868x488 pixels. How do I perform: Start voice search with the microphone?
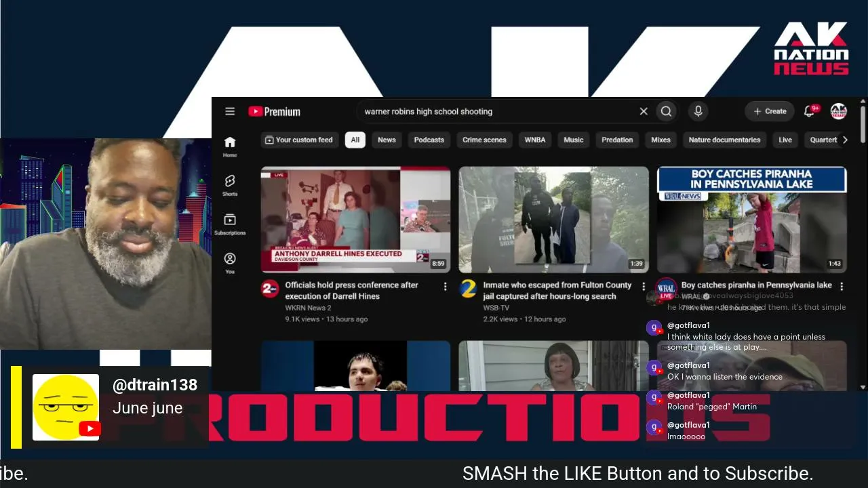698,111
